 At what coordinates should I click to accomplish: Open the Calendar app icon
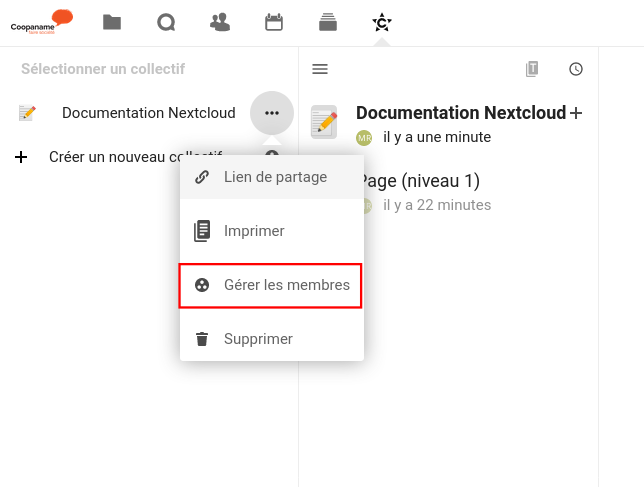coord(273,22)
